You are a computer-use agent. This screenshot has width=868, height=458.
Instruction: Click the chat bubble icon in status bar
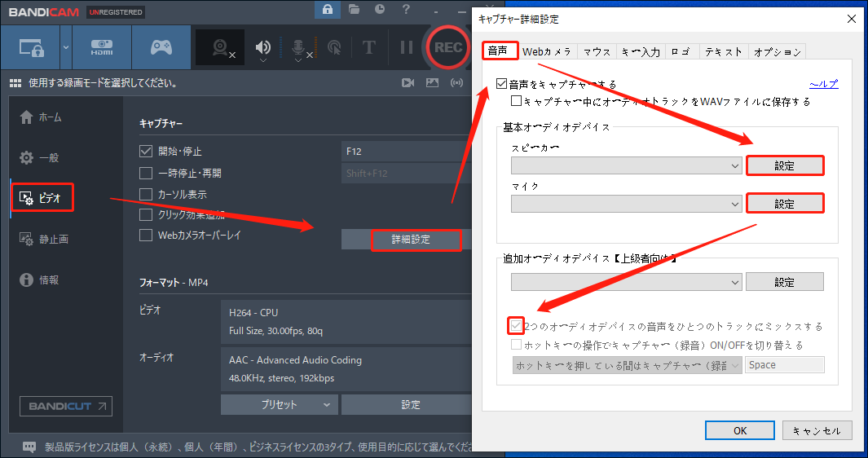tap(29, 447)
